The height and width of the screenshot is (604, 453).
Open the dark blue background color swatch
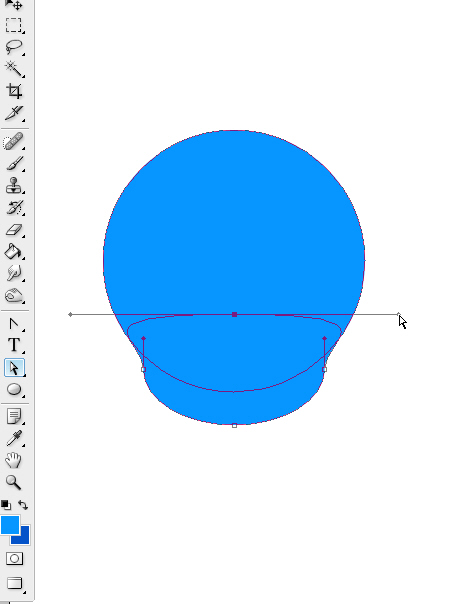(23, 537)
